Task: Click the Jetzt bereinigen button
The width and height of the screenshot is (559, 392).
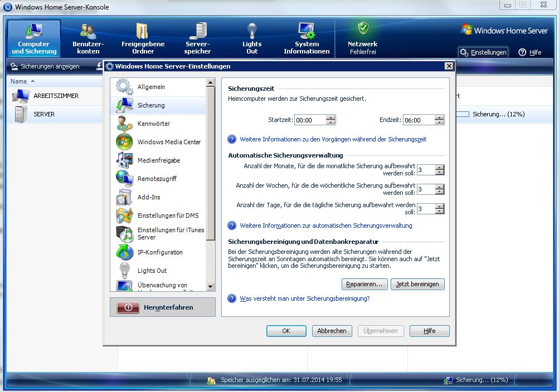Action: (x=417, y=284)
